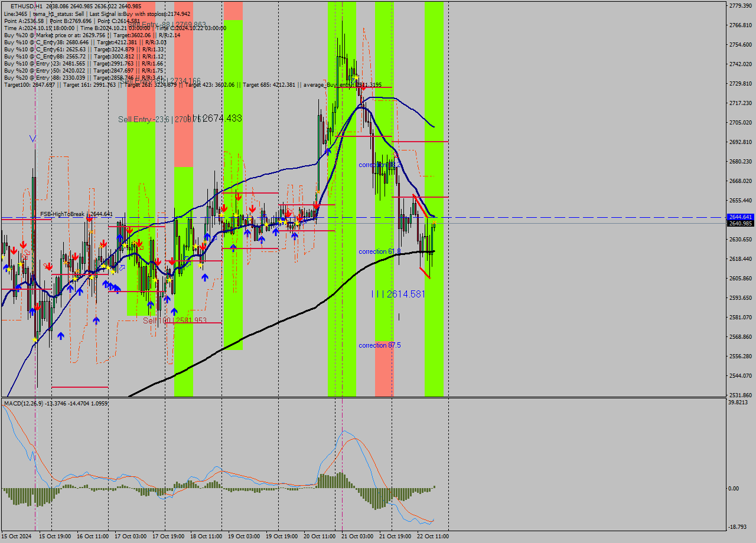Image resolution: width=756 pixels, height=543 pixels.
Task: Click the 'Sell 100 | 2581.953' label
Action: (175, 320)
